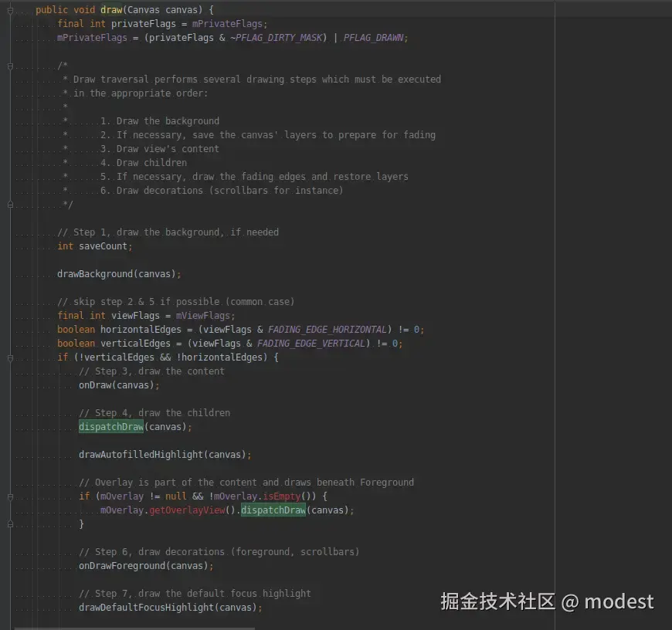Viewport: 672px width, 630px height.
Task: Collapse the Draw traversal comment block
Action: click(9, 65)
